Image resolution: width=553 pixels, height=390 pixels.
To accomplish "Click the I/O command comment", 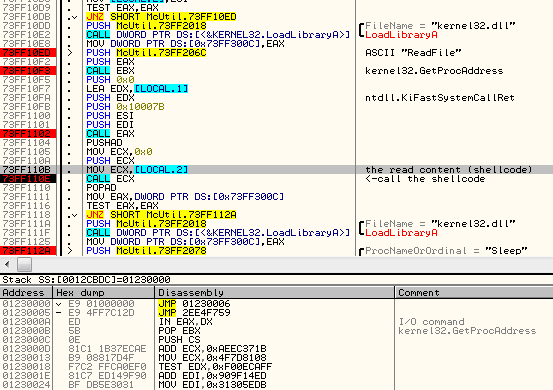I will 431,322.
